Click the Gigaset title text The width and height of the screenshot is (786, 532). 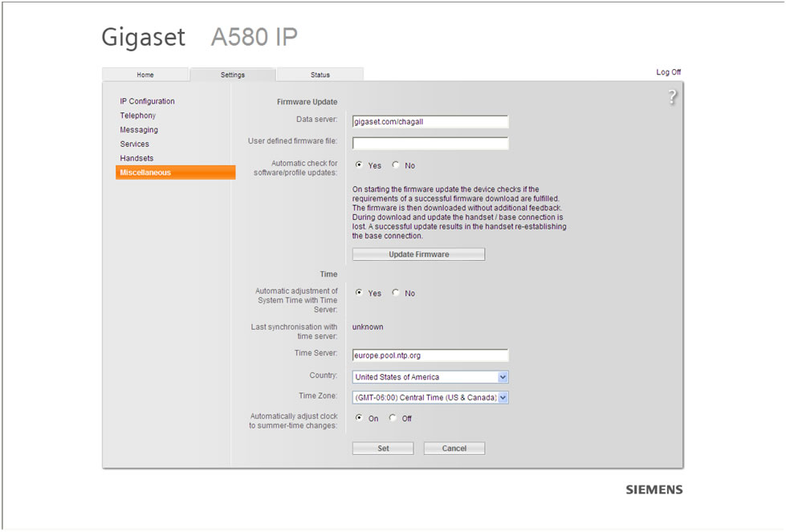pos(144,38)
